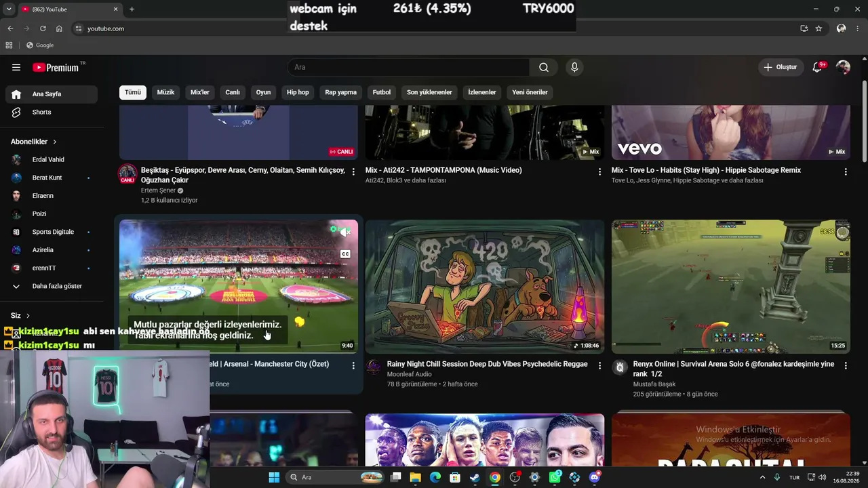
Task: Expand the Siz section
Action: pos(20,316)
